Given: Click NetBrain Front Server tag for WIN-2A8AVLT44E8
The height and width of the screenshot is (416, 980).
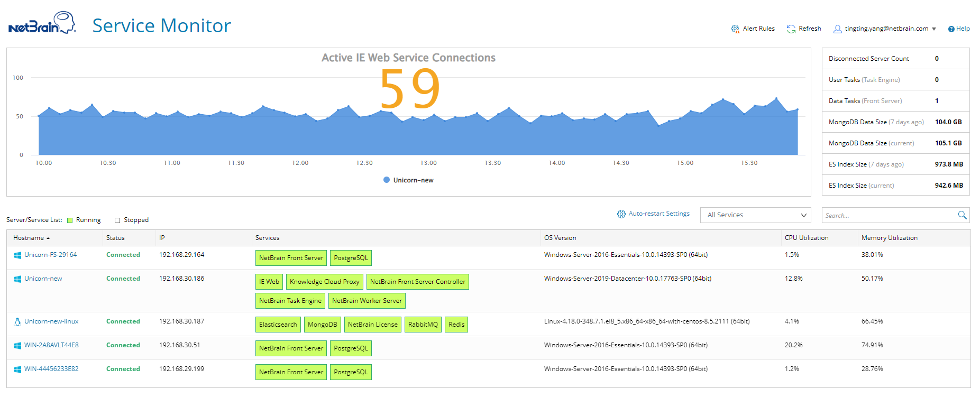Looking at the screenshot, I should (291, 348).
